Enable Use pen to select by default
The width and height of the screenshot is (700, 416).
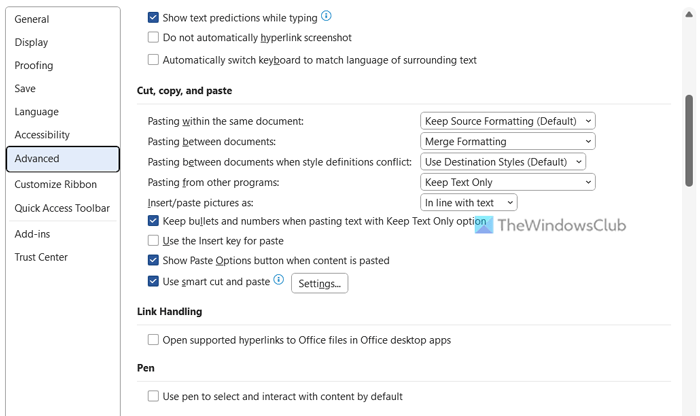pyautogui.click(x=153, y=396)
